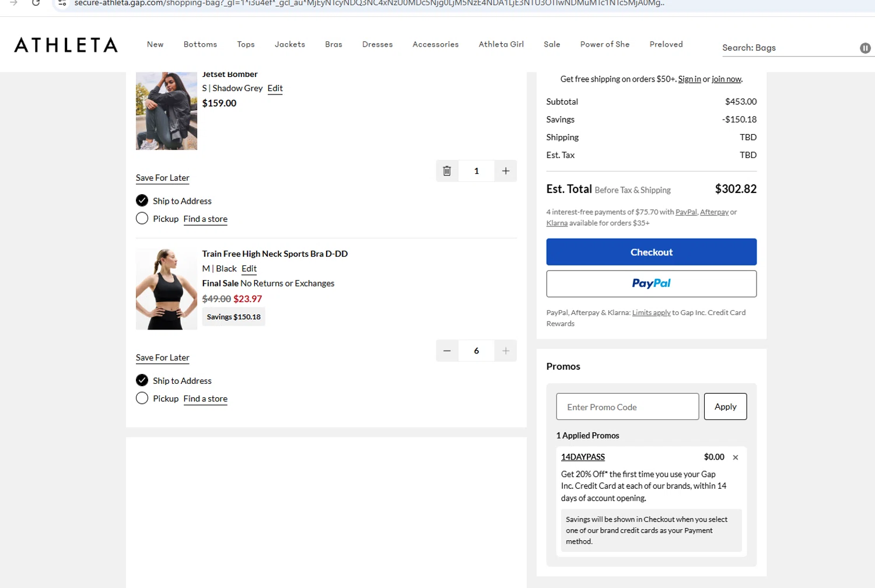Open the 14DAYPASS promo details link
875x588 pixels.
(583, 457)
